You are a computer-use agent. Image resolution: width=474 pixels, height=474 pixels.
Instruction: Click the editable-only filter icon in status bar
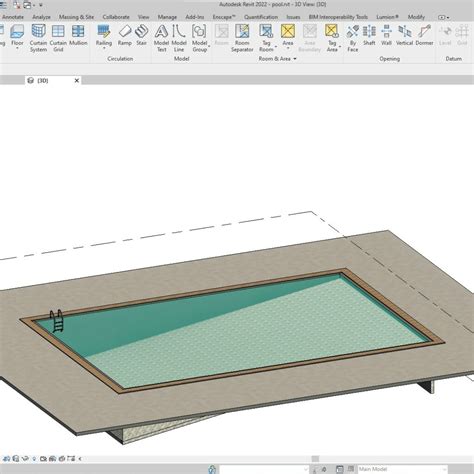pos(351,469)
